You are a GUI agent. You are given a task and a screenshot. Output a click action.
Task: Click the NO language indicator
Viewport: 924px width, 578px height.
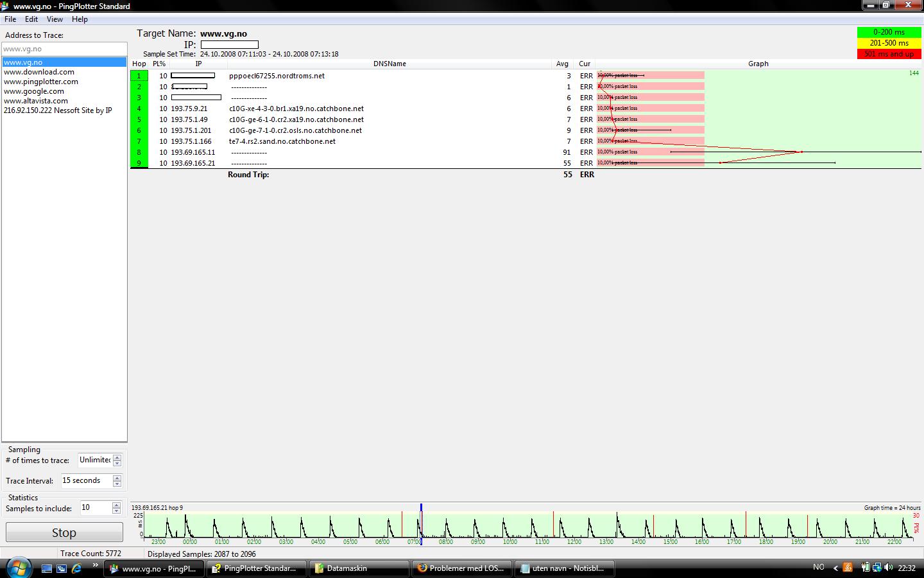(818, 567)
